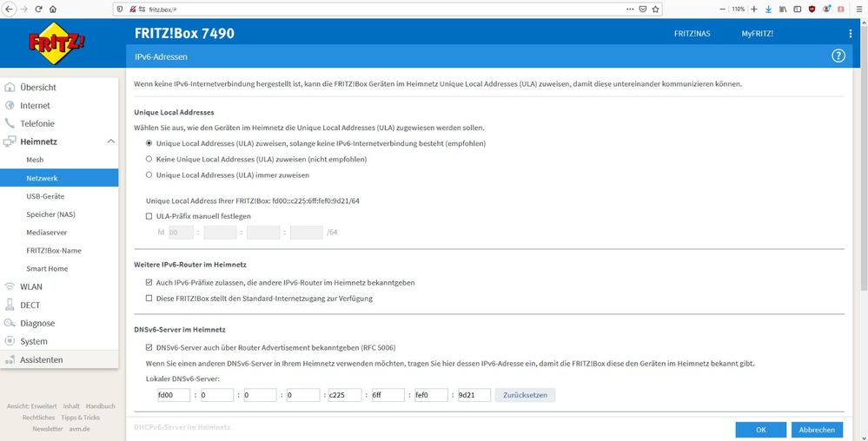
Task: Click the browser address bar fritz.box
Action: (x=388, y=10)
